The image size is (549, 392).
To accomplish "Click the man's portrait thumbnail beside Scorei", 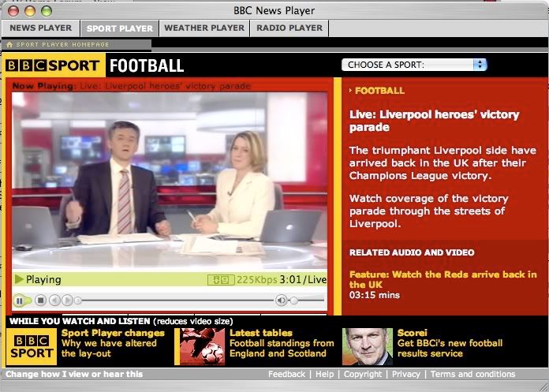I will (368, 346).
